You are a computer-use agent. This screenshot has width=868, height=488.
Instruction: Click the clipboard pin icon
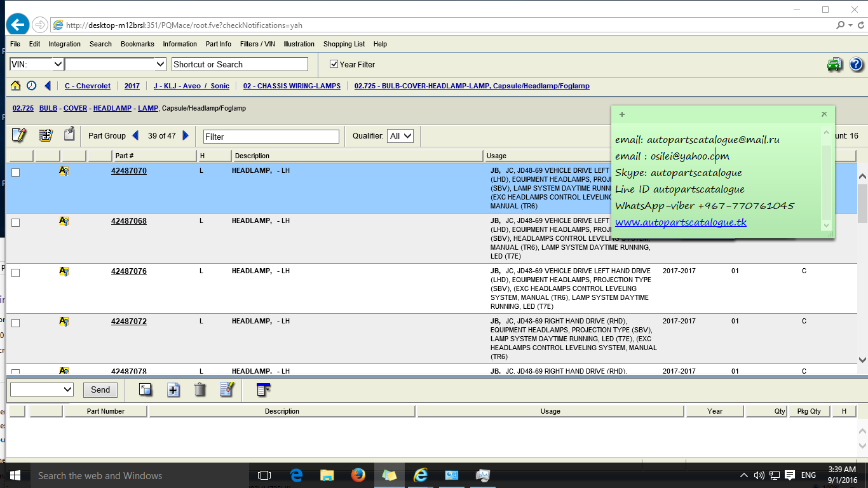(69, 135)
